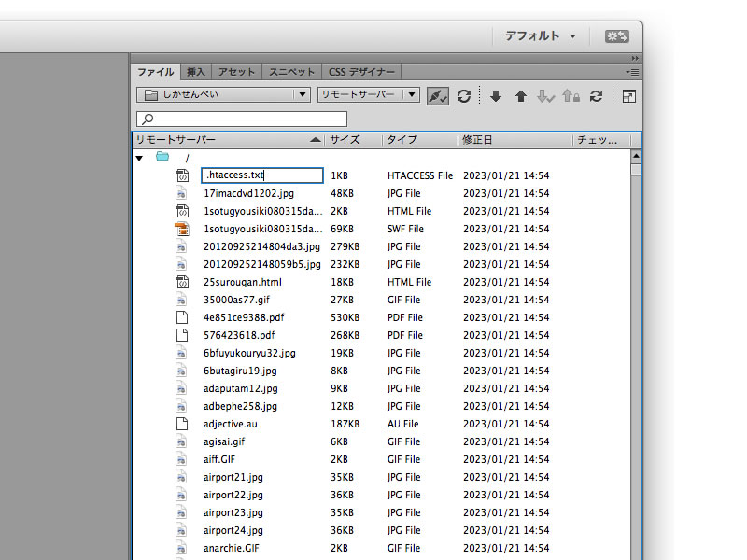Open the デフォルト workspace dropdown
The width and height of the screenshot is (747, 560).
click(541, 36)
